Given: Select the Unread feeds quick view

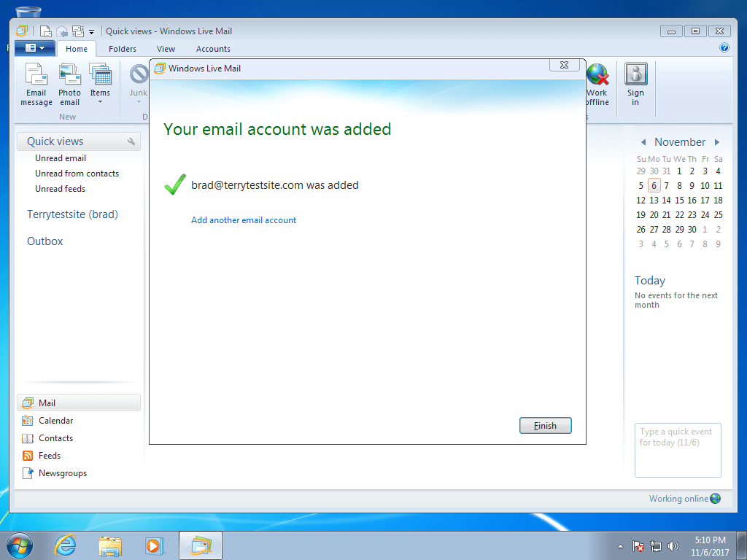Looking at the screenshot, I should click(x=60, y=189).
